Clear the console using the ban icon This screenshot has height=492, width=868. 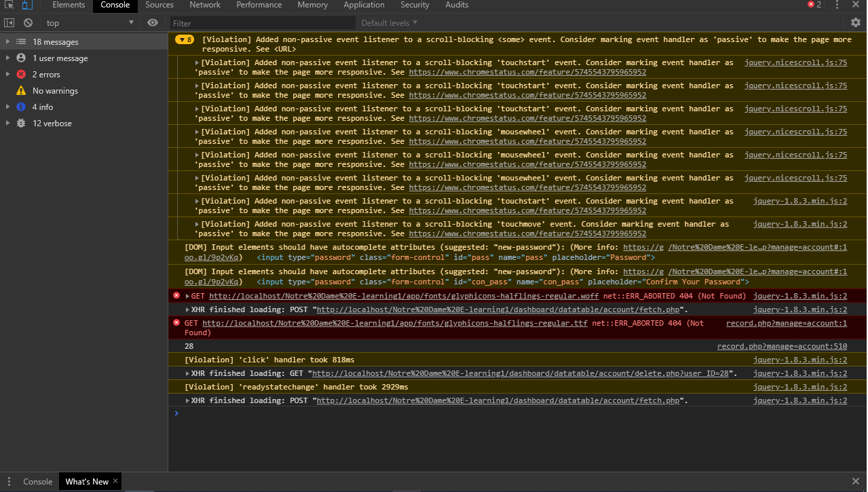28,22
